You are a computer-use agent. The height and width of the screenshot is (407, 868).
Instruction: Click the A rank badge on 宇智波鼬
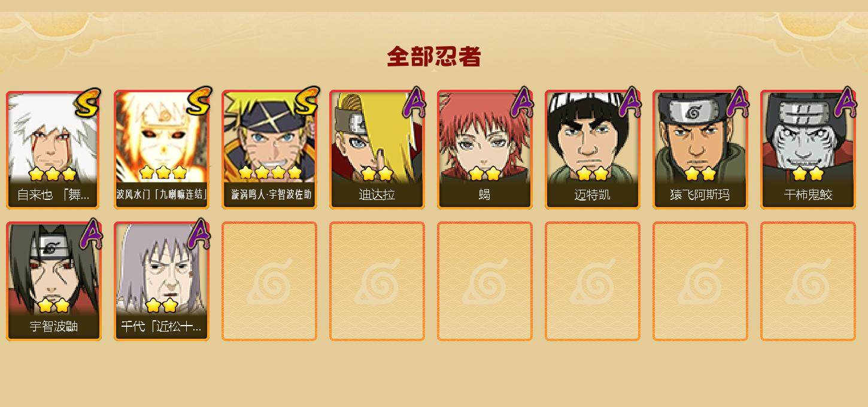(91, 235)
